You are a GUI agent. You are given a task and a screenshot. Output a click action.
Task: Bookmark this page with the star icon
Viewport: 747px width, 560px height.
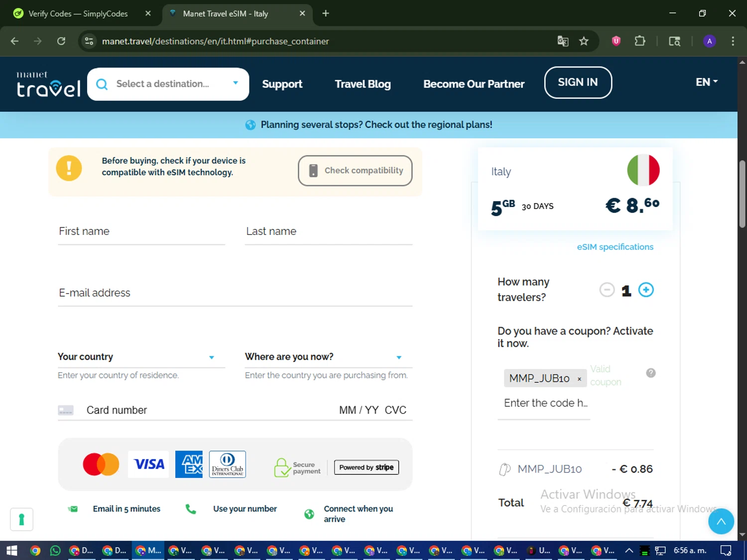point(584,41)
